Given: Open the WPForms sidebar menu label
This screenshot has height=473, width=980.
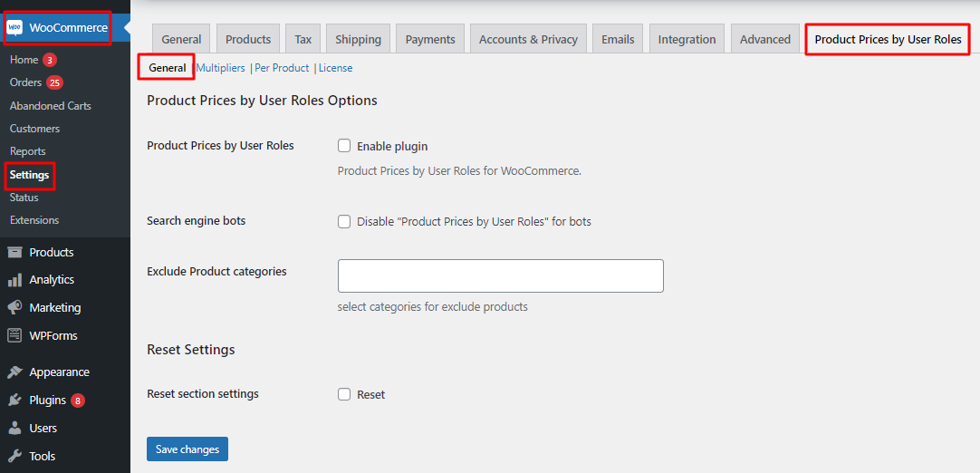Looking at the screenshot, I should click(x=53, y=335).
